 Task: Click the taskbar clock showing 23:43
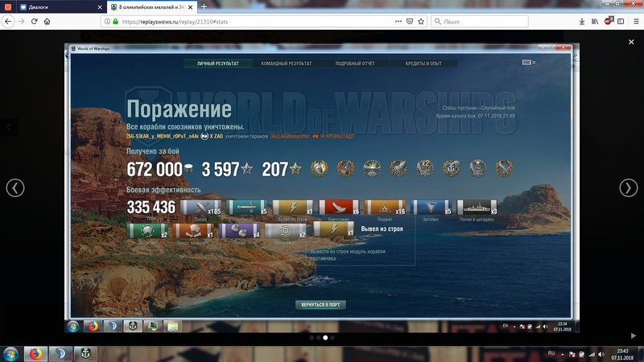click(x=622, y=354)
